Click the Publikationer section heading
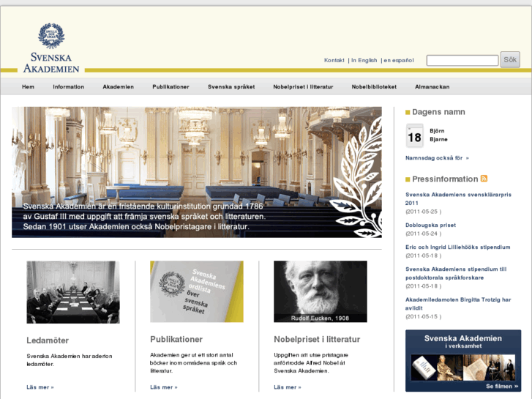 (176, 339)
